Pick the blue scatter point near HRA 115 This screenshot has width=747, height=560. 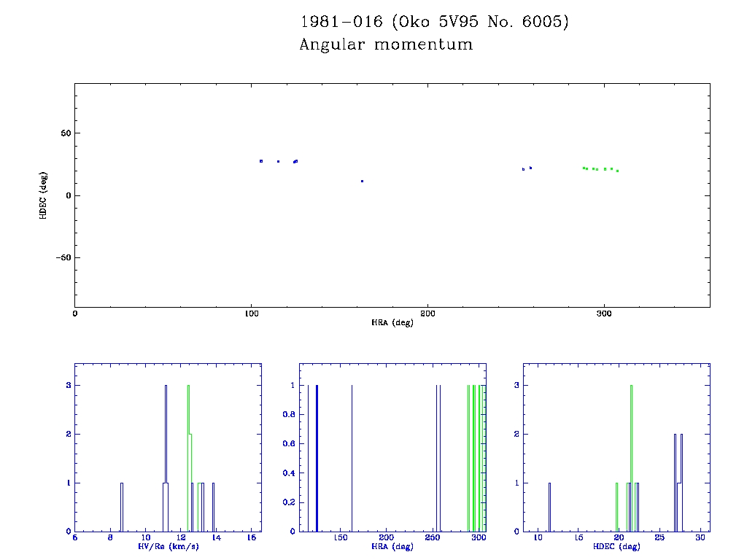[278, 161]
